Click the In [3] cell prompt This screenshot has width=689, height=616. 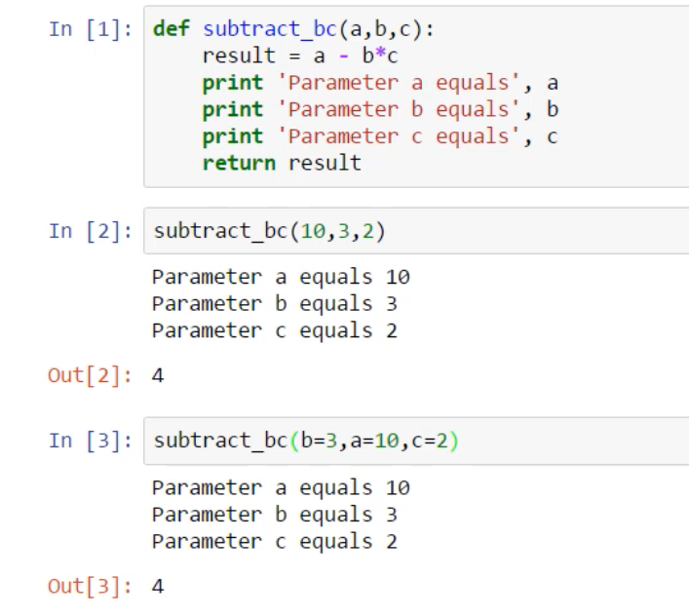click(x=91, y=441)
